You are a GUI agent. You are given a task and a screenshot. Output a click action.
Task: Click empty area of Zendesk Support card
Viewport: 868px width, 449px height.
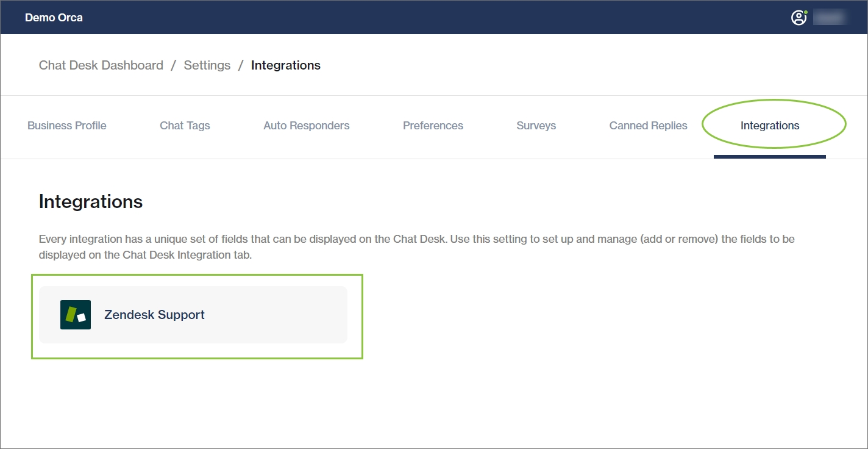click(x=280, y=315)
